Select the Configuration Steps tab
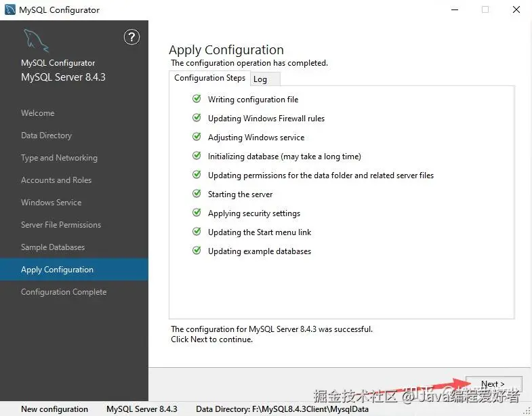 tap(209, 78)
